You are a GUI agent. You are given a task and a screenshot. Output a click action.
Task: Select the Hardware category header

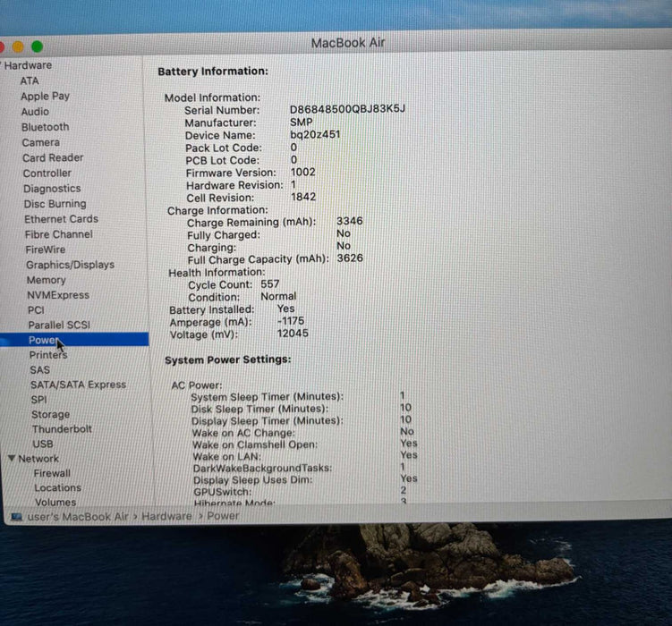click(28, 65)
